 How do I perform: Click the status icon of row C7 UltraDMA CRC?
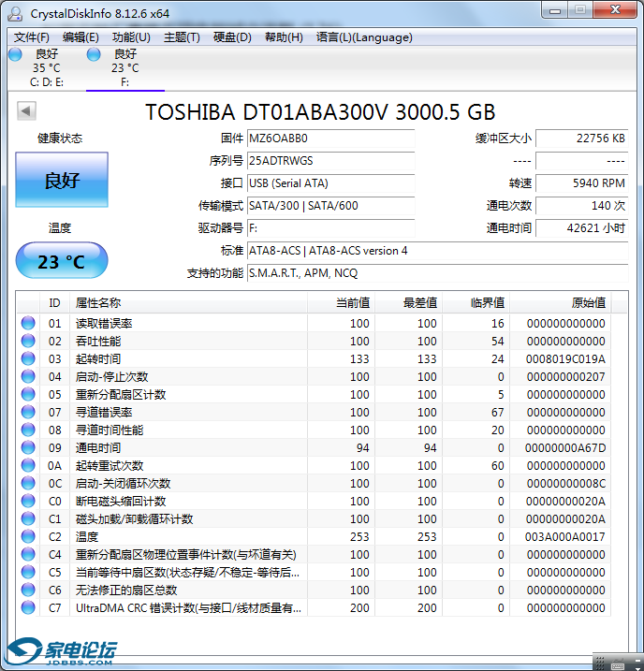[28, 607]
